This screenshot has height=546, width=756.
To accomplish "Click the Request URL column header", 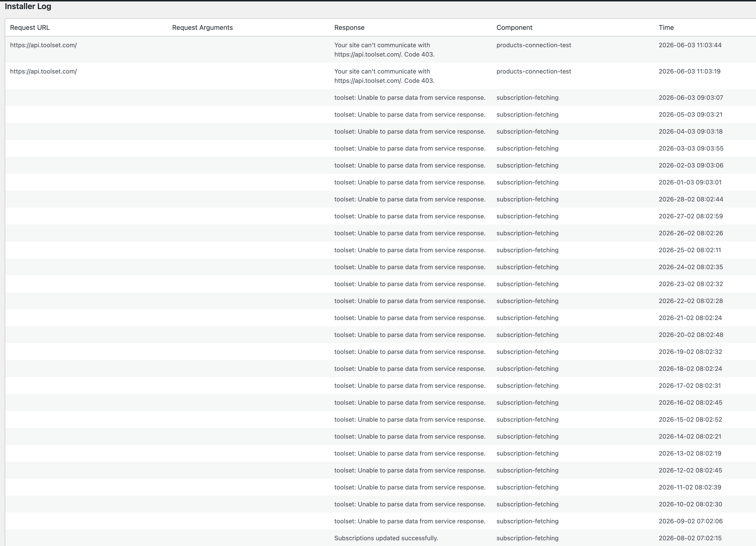I will tap(30, 28).
